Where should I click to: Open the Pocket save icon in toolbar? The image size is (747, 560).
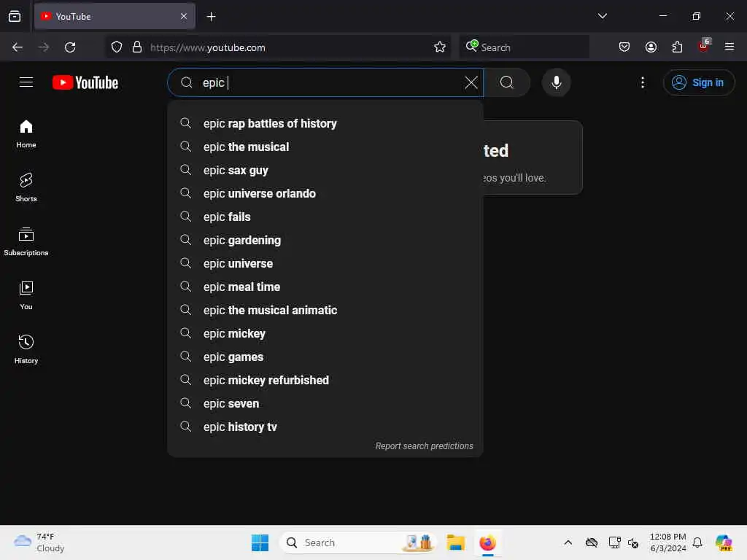pos(624,47)
